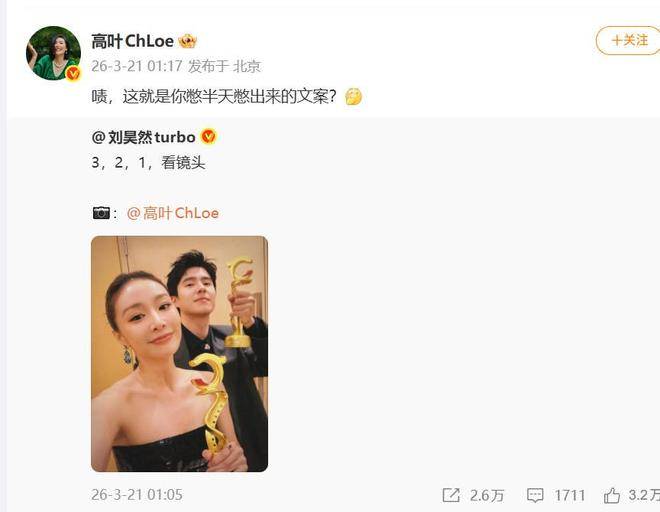Screen dimensions: 660x512
Task: Like the post with the thumbs-up icon
Action: pyautogui.click(x=612, y=495)
